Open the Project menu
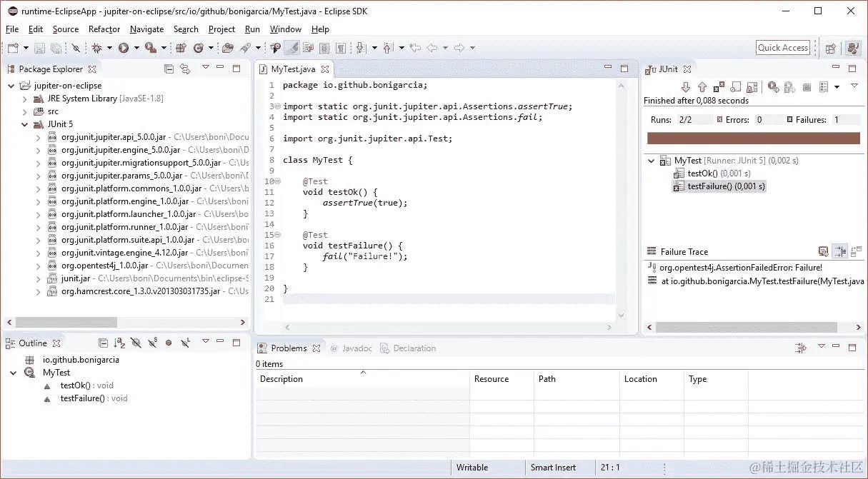The height and width of the screenshot is (479, 868). (221, 29)
